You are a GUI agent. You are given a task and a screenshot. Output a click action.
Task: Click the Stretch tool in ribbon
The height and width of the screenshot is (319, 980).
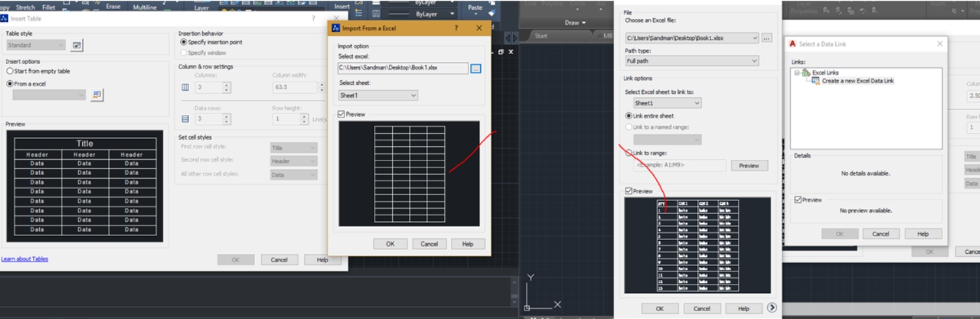click(25, 7)
